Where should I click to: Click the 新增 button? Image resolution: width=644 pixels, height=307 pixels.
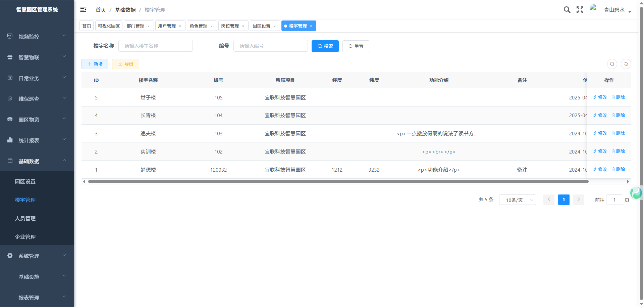95,64
